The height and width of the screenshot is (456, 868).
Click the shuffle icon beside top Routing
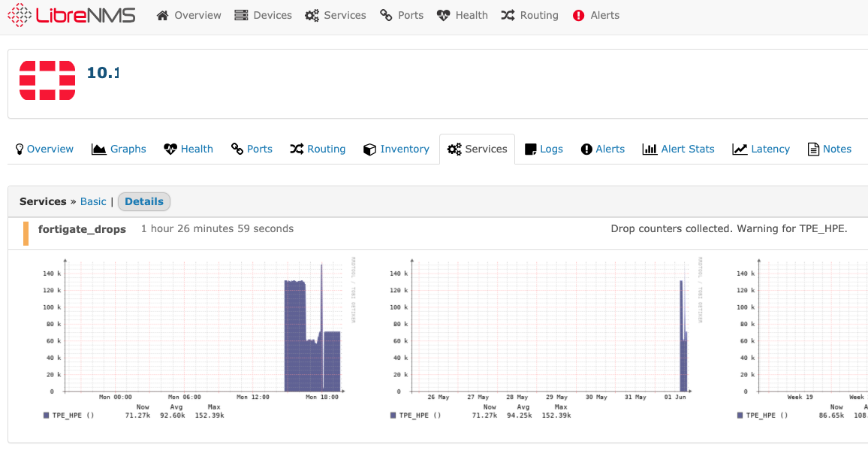pos(508,16)
